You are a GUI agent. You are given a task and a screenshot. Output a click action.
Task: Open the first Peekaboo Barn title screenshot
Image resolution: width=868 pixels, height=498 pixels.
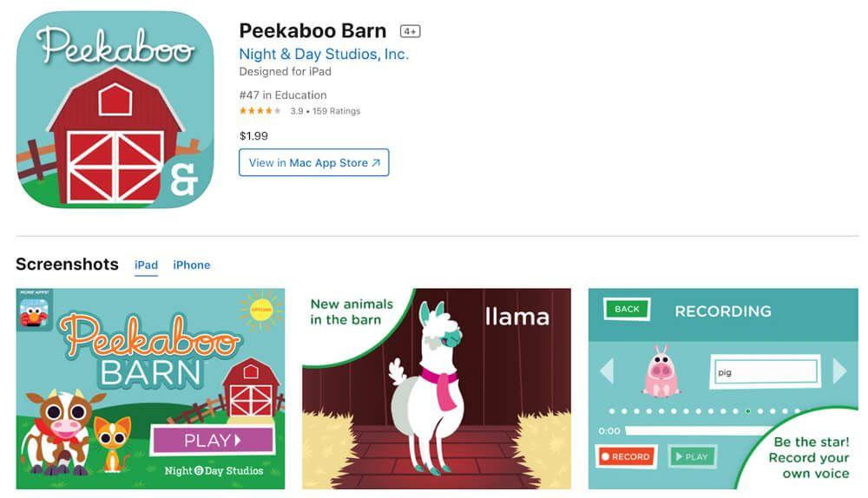(x=150, y=389)
